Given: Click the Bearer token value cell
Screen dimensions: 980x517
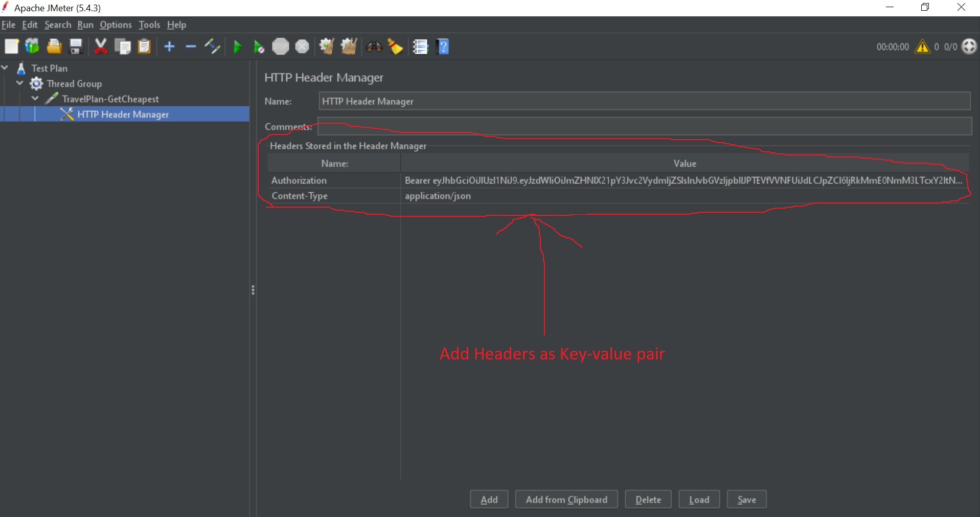Looking at the screenshot, I should click(685, 180).
